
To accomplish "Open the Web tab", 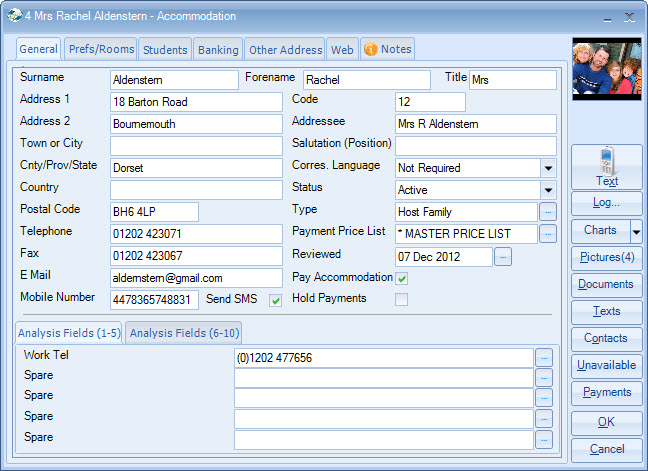I will coord(342,50).
